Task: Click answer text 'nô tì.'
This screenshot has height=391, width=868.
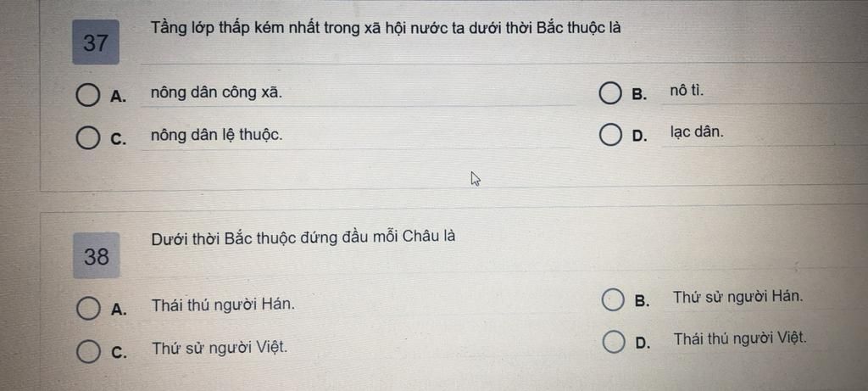Action: point(687,90)
